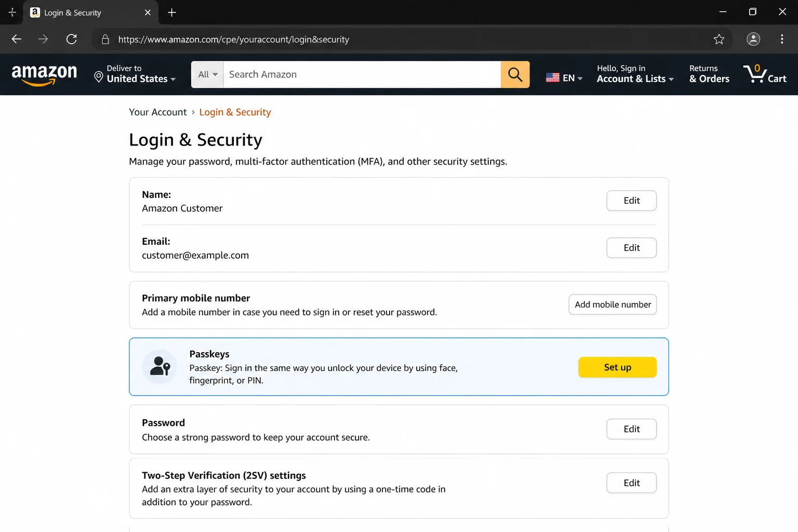Maximize or restore the browser window

(x=752, y=12)
